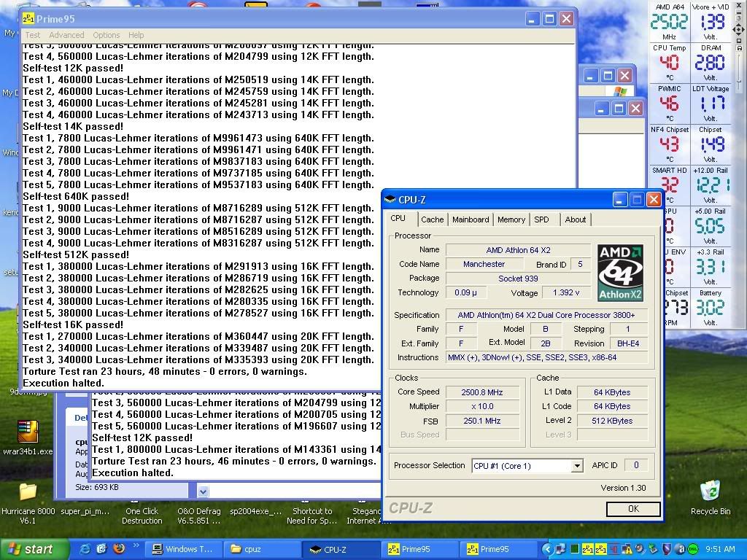Open the Help menu in Prime95

point(136,35)
